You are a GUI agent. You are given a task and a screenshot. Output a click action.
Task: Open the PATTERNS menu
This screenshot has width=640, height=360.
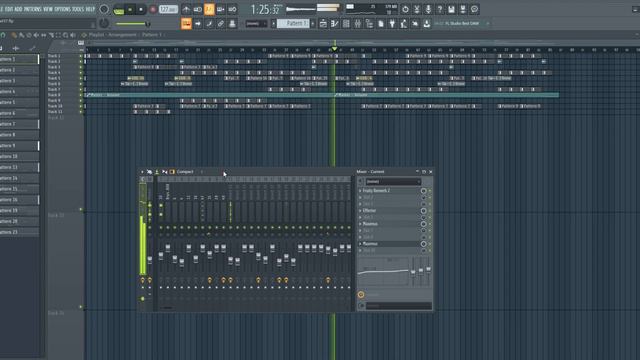[x=33, y=9]
